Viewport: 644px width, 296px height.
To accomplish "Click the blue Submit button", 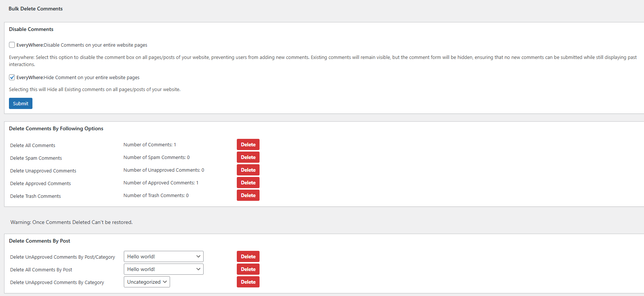I will click(21, 103).
